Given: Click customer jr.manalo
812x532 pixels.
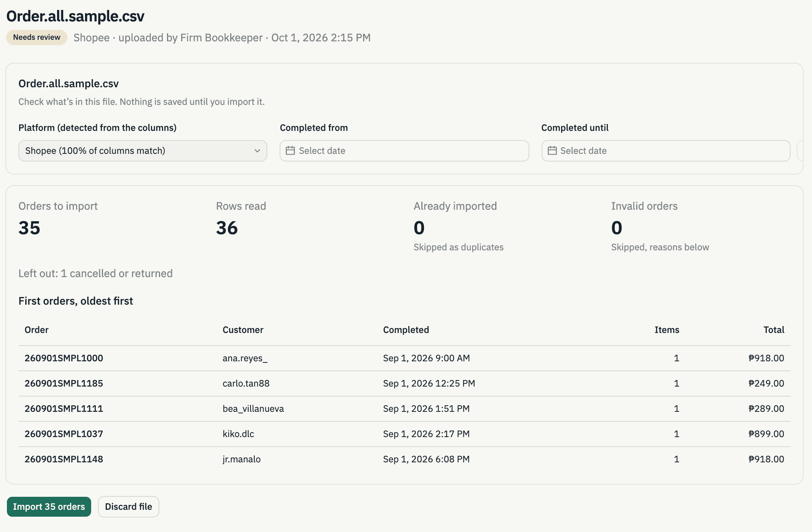Looking at the screenshot, I should point(242,459).
